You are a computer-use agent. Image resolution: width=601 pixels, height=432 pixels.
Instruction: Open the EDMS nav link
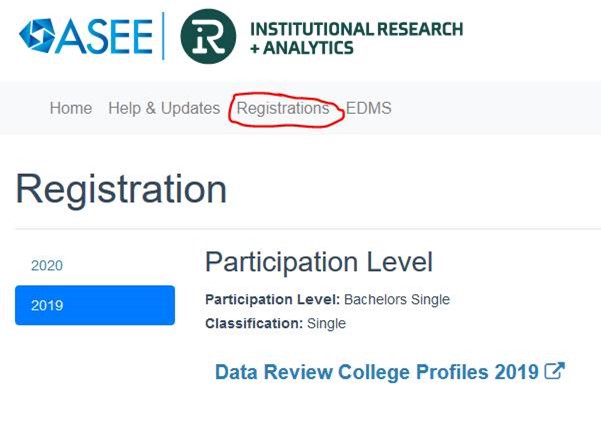(x=368, y=108)
